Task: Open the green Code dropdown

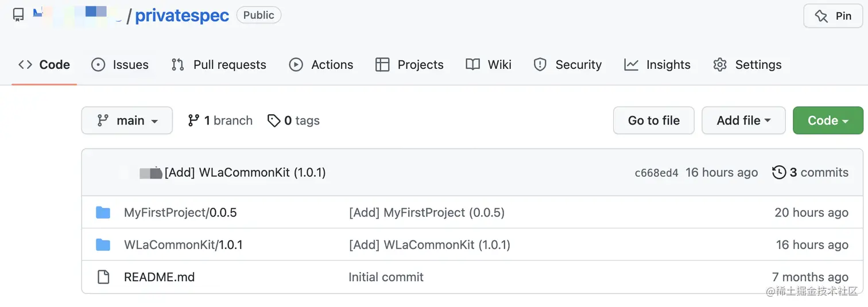Action: click(827, 121)
